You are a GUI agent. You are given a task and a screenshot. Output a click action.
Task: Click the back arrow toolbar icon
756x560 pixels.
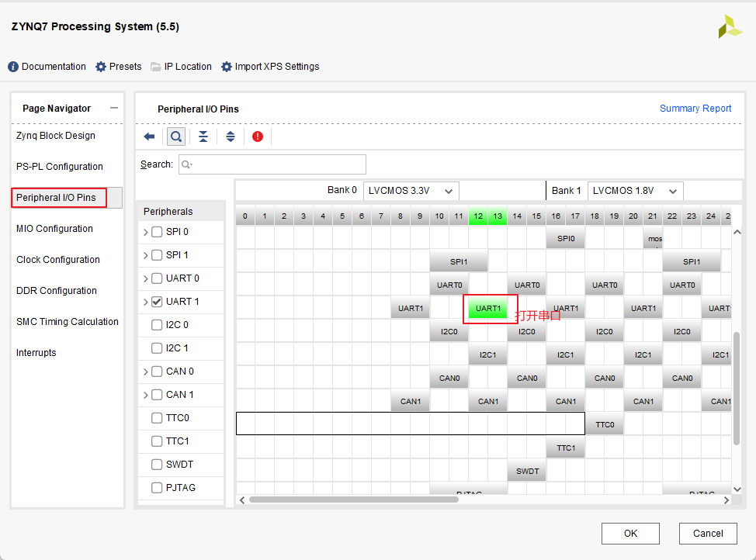point(149,137)
